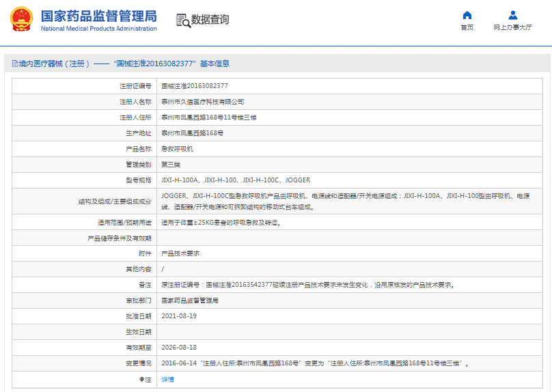Click the 附件 row label
The height and width of the screenshot is (392, 552).
[145, 253]
